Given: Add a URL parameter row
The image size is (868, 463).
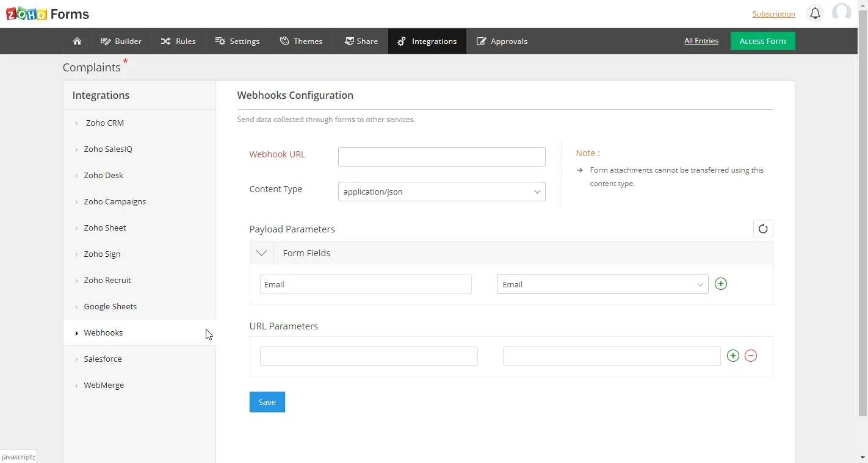Looking at the screenshot, I should click(733, 356).
